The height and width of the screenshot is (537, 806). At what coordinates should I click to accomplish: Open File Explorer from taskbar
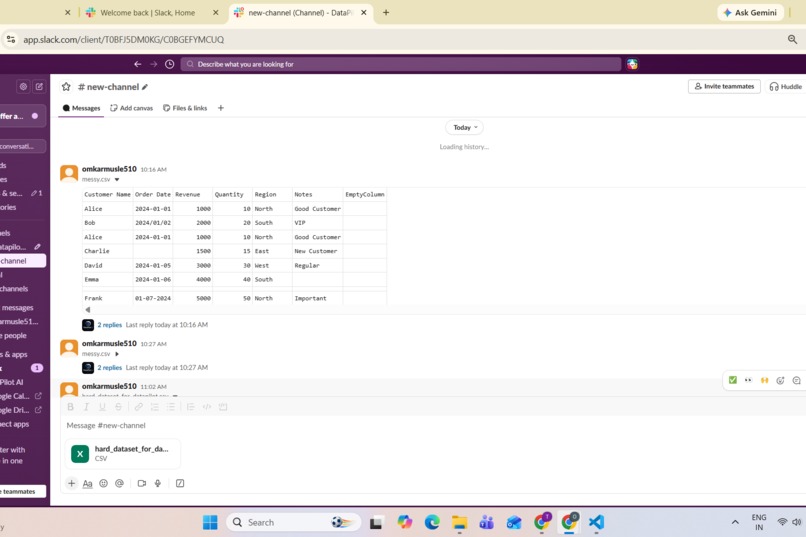click(x=459, y=523)
